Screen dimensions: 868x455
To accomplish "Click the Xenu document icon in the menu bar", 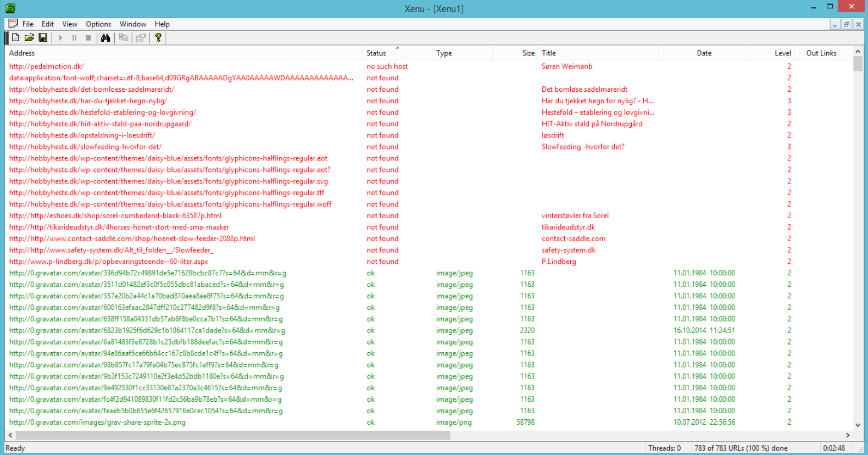I will [13, 24].
